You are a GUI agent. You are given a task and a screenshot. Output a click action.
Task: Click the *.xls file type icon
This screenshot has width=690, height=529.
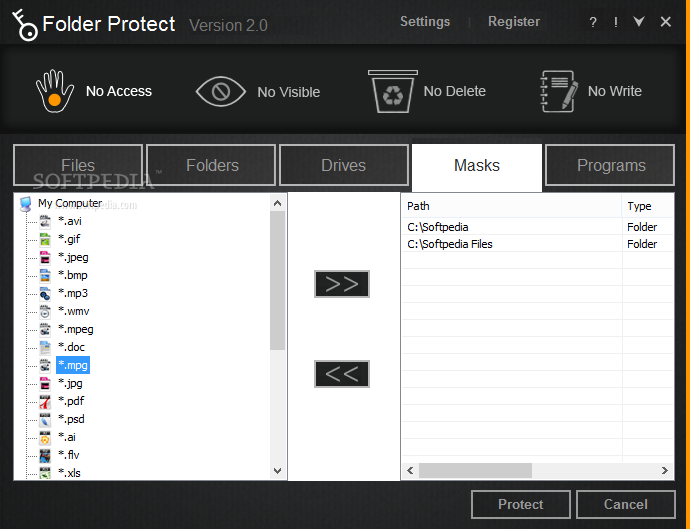click(x=45, y=473)
